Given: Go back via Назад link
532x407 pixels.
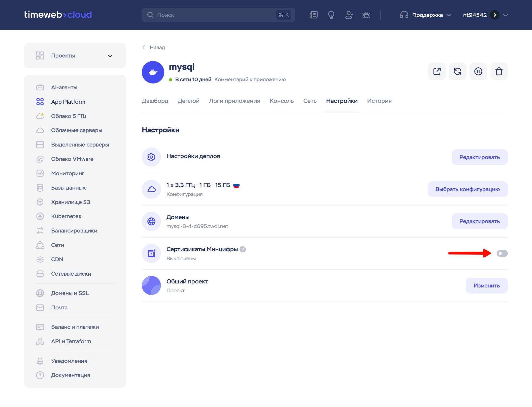Looking at the screenshot, I should (154, 47).
